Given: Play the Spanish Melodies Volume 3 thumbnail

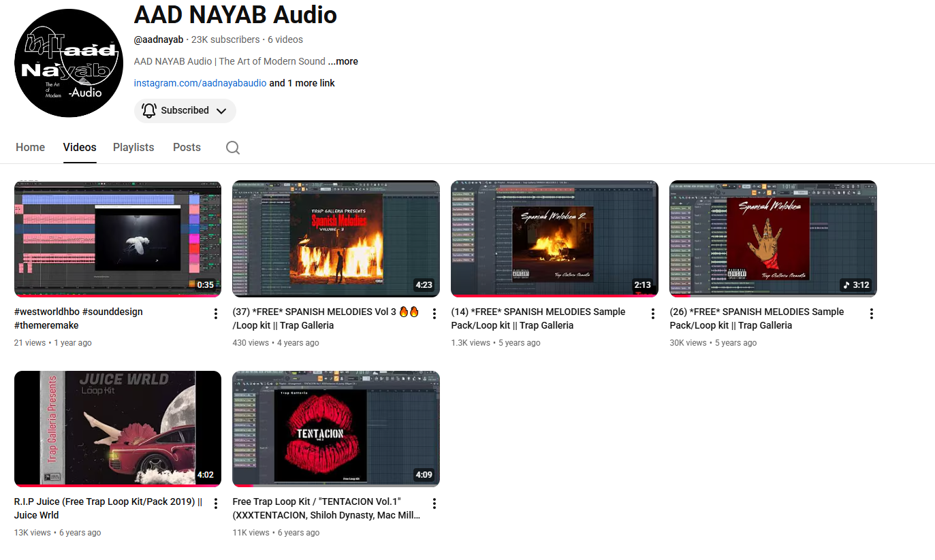Looking at the screenshot, I should pos(336,239).
